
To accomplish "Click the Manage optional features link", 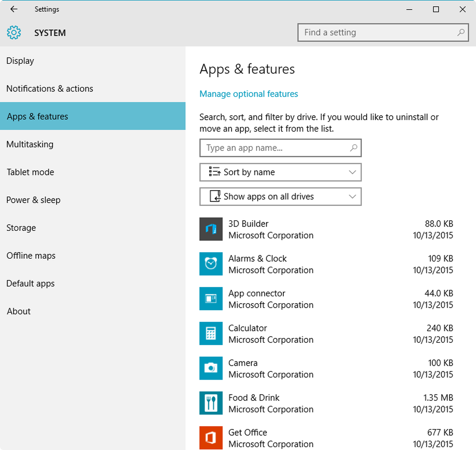I will click(x=249, y=94).
